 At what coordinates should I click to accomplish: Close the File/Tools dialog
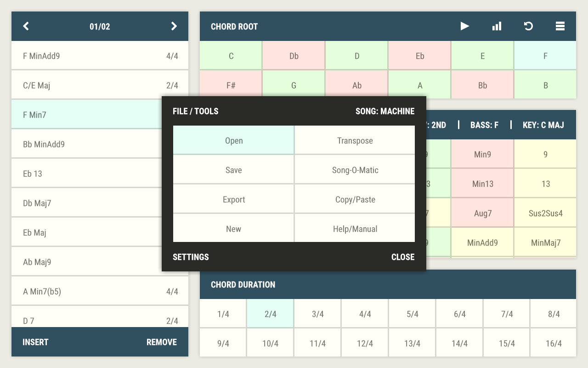(402, 257)
